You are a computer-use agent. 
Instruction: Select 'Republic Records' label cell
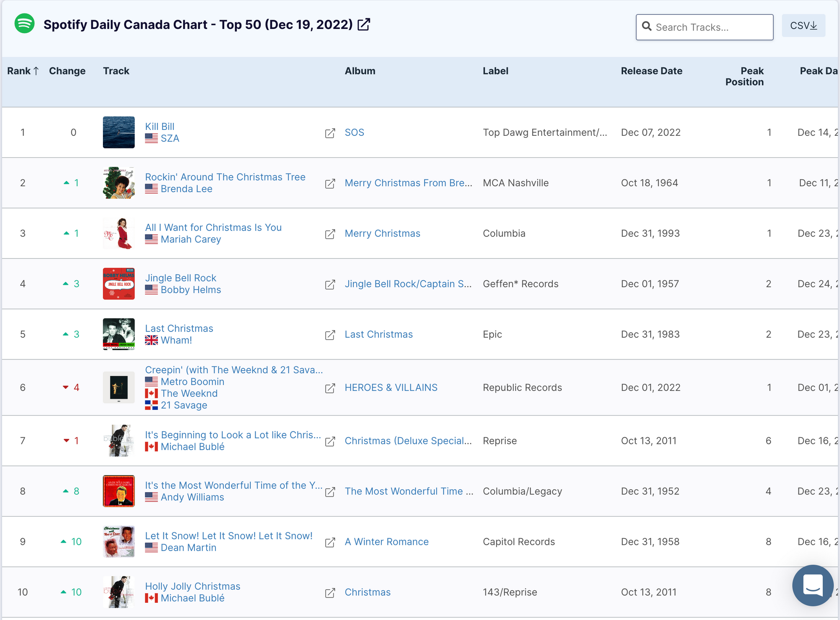(522, 388)
